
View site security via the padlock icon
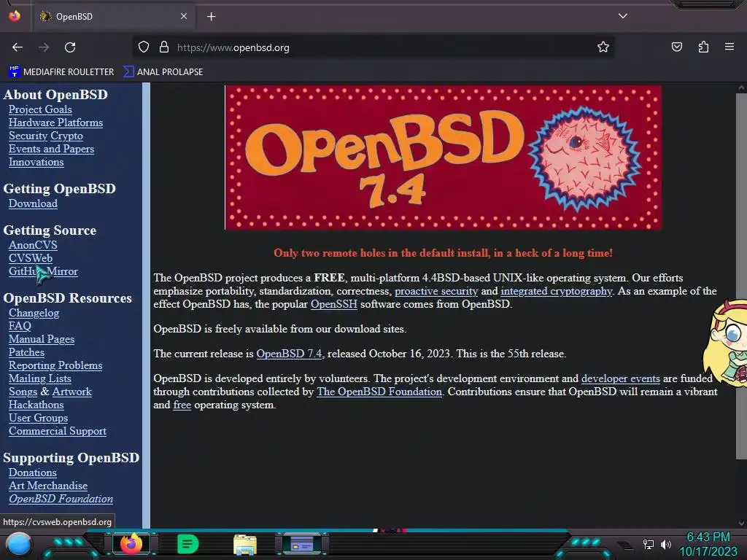164,47
